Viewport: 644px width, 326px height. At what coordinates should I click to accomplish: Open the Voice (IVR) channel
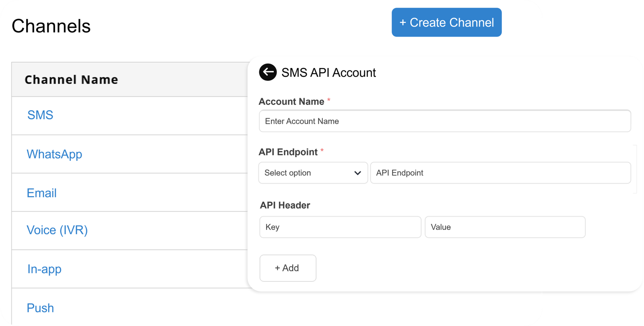57,230
